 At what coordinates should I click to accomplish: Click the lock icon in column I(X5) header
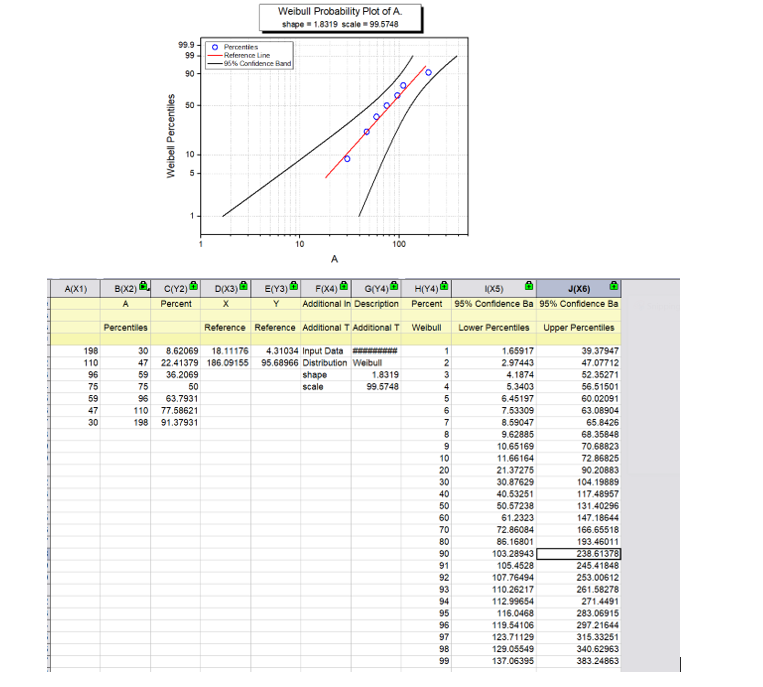tap(529, 286)
